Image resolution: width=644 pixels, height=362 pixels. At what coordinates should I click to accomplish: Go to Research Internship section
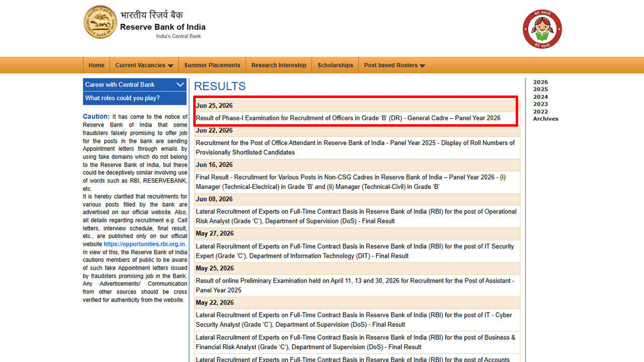(x=279, y=65)
